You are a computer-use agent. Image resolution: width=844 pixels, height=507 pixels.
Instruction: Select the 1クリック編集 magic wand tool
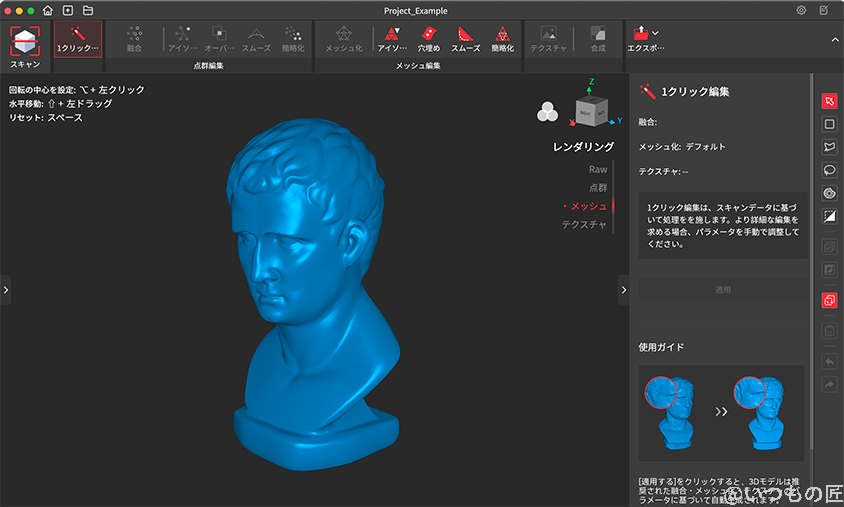pyautogui.click(x=78, y=39)
